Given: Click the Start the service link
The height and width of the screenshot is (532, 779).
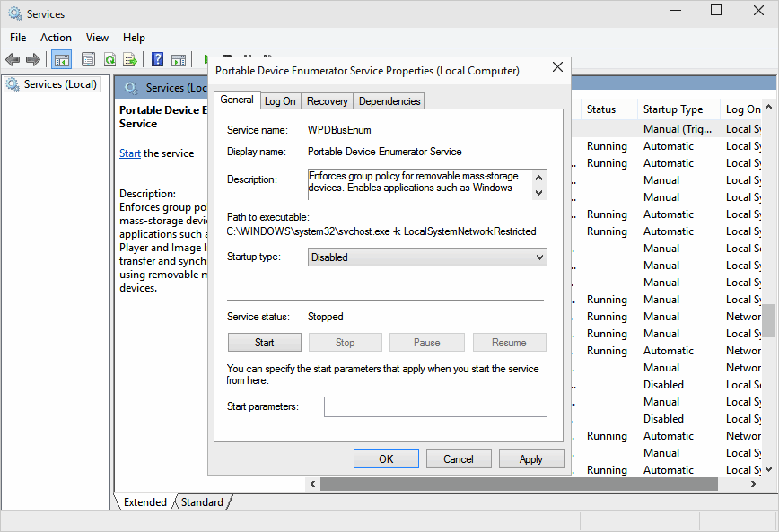Looking at the screenshot, I should 130,153.
